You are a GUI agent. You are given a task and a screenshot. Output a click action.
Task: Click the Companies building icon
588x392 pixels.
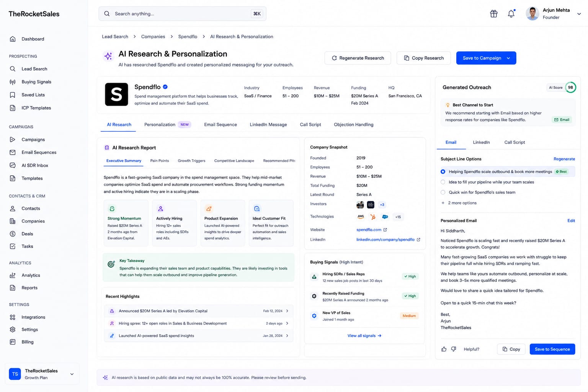coord(13,221)
